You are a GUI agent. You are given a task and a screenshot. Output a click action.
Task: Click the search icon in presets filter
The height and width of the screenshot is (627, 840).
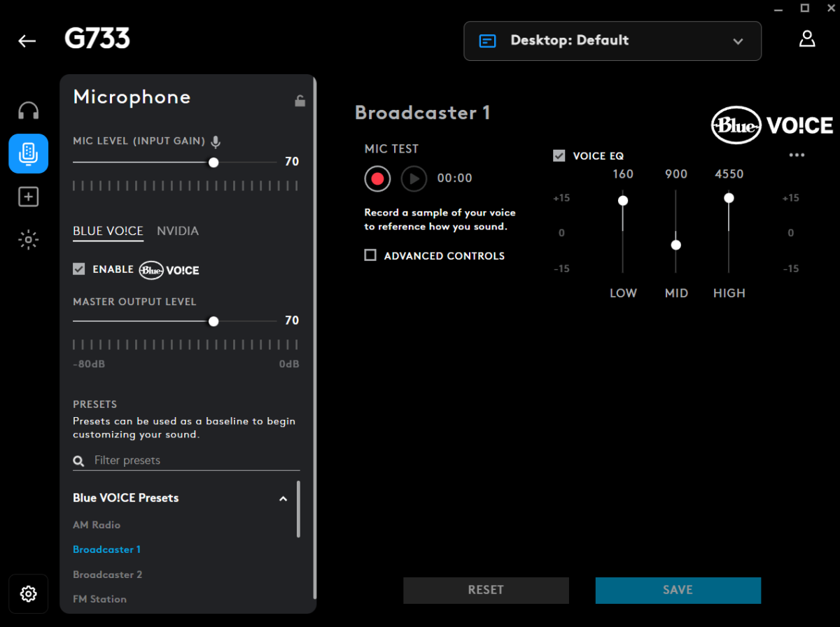79,460
